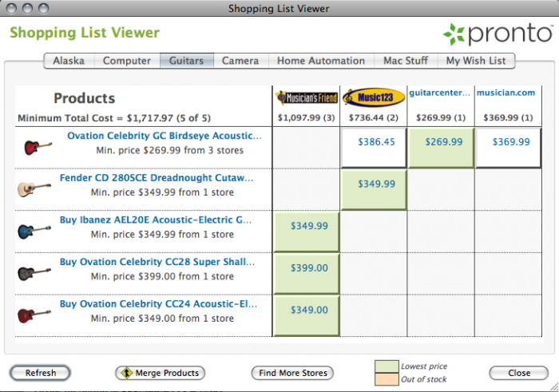Image resolution: width=559 pixels, height=392 pixels.
Task: Open the musician.com store link
Action: (x=505, y=93)
